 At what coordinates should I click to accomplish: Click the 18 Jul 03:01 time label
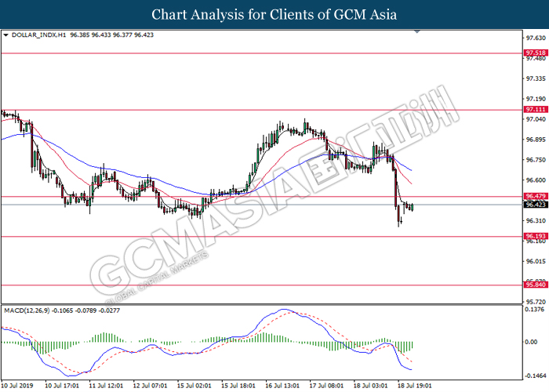click(x=371, y=386)
